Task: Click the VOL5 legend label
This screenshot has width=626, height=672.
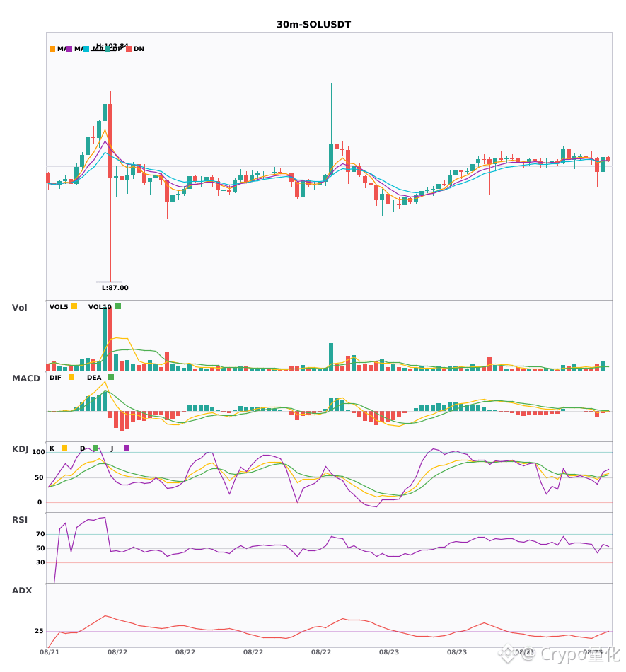Action: [59, 307]
